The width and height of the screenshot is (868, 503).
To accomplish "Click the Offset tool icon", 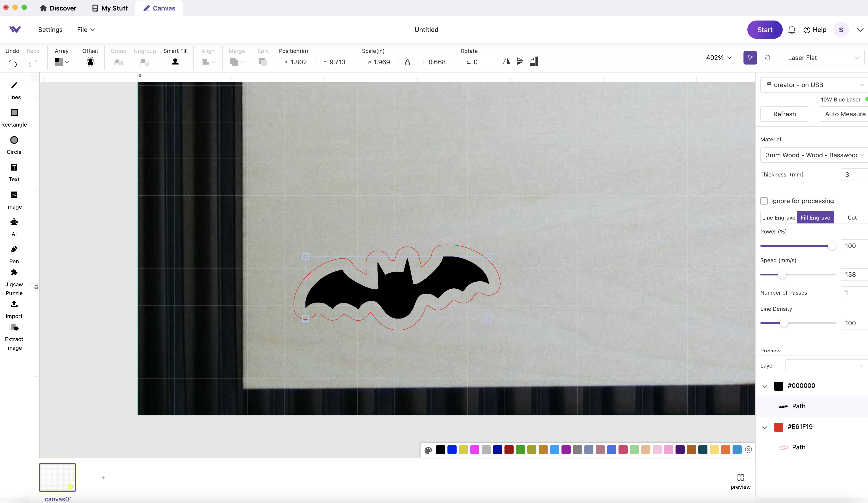I will click(90, 62).
